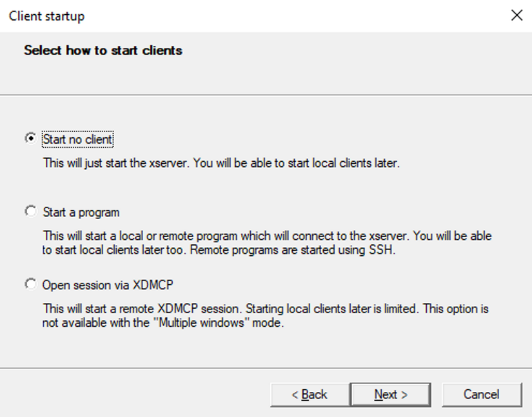
Task: Click the SSH remote program description text
Action: (258, 241)
